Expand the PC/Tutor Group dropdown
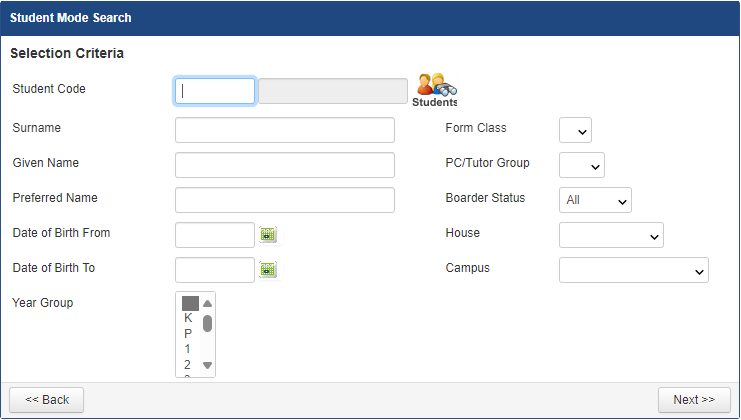This screenshot has height=420, width=741. 582,165
